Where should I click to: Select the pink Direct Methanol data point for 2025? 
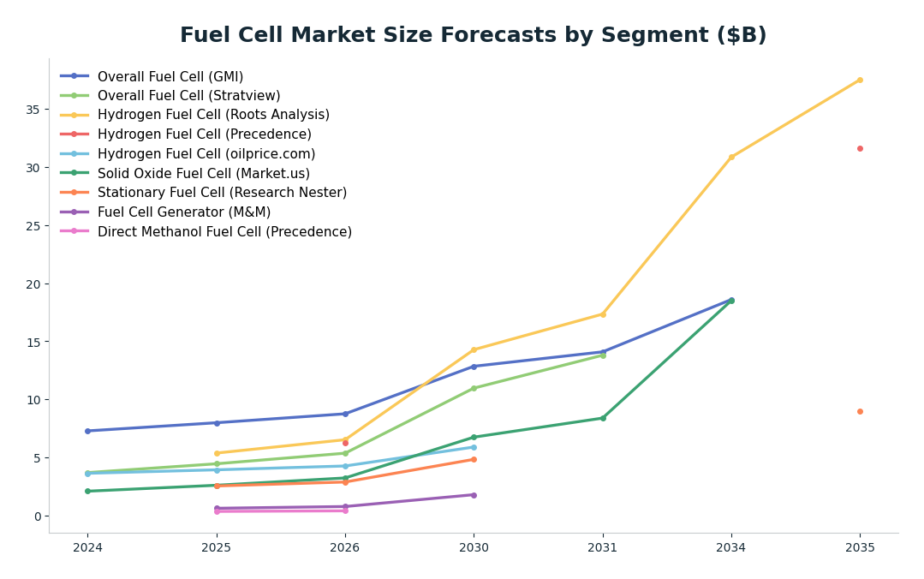point(217,512)
